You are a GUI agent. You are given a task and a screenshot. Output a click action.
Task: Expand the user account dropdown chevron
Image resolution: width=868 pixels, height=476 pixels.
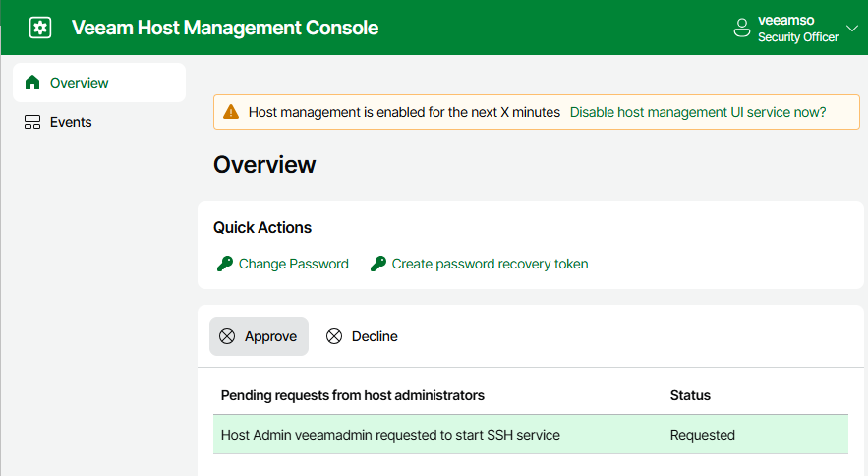(x=852, y=28)
